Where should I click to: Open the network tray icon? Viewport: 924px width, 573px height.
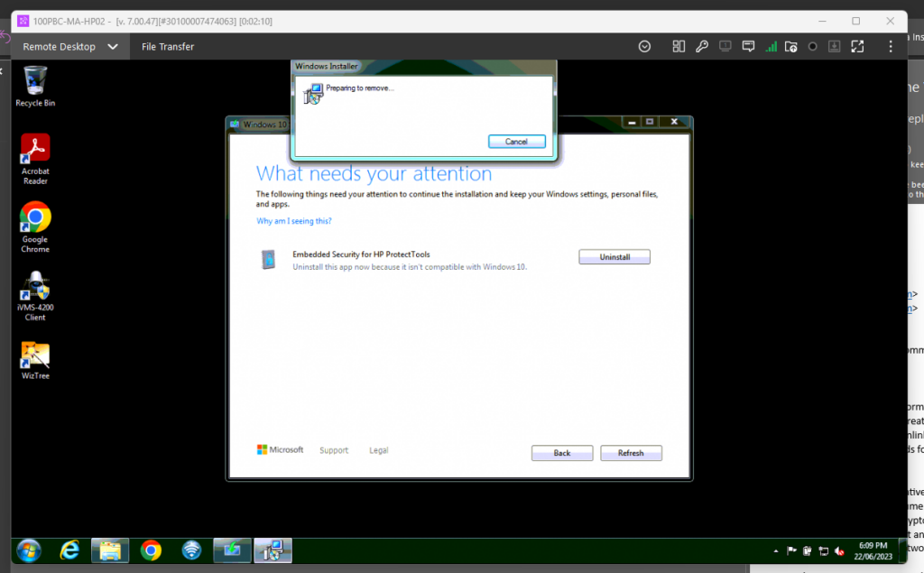(x=823, y=551)
